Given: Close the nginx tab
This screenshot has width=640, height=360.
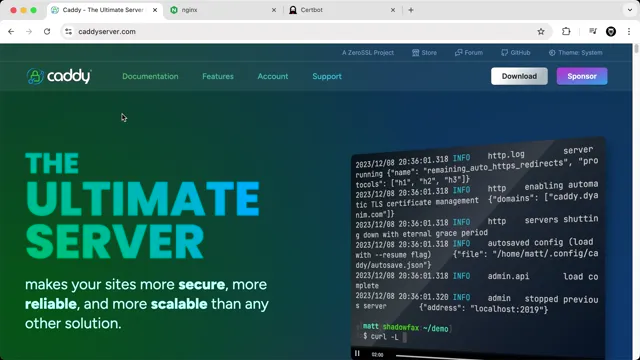Looking at the screenshot, I should pos(273,10).
